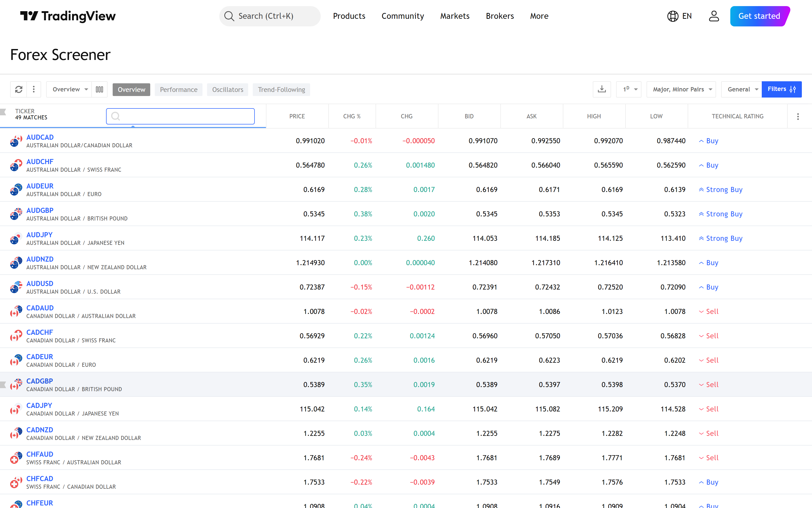
Task: Open the CHFCAD ticker link
Action: (40, 479)
